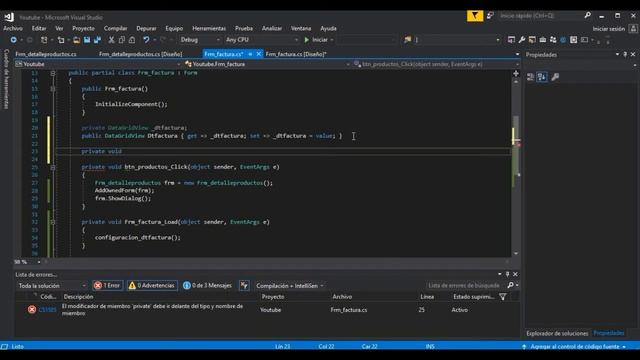Open the Archivo menu
Image resolution: width=640 pixels, height=360 pixels.
[x=13, y=28]
